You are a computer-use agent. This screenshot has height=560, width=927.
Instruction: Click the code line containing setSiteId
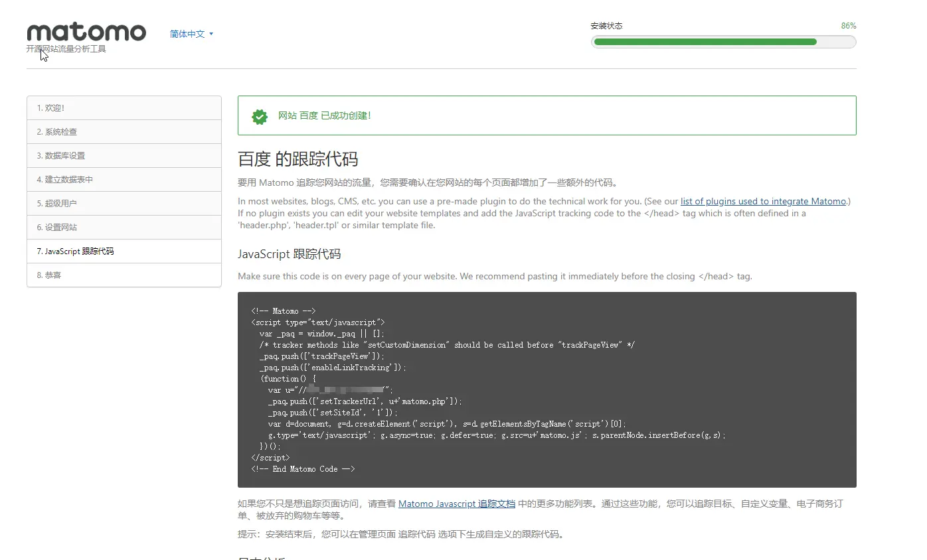pyautogui.click(x=333, y=413)
